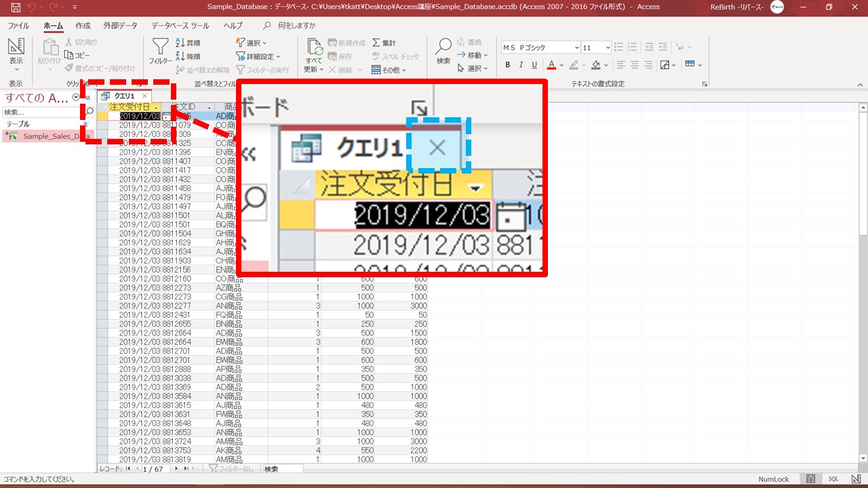Image resolution: width=868 pixels, height=488 pixels.
Task: Click the コピー copy icon
Action: coord(69,55)
